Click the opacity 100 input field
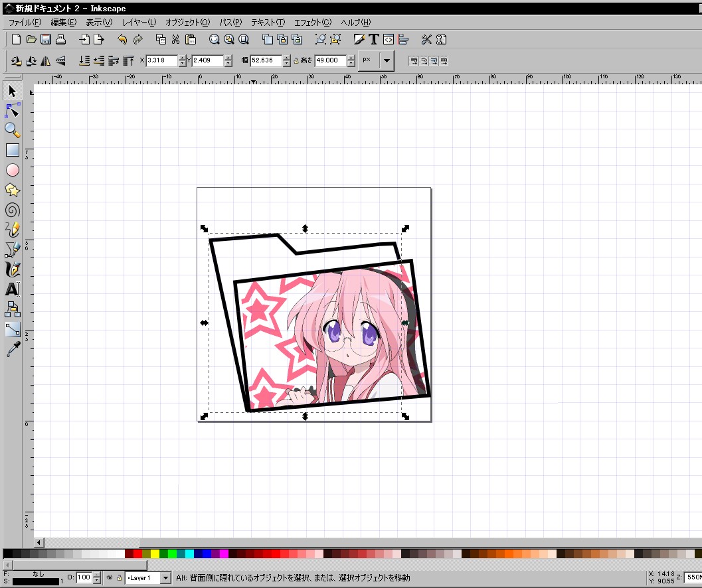The image size is (702, 588). pos(84,577)
